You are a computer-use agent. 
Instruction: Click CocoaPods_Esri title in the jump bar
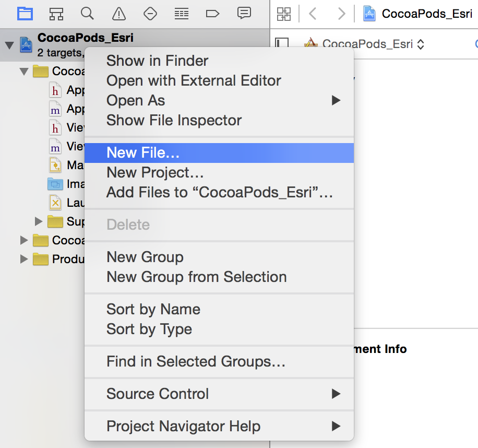click(427, 14)
